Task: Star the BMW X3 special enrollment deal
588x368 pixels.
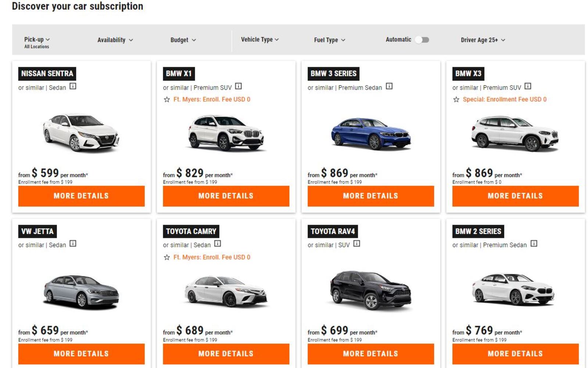Action: pyautogui.click(x=457, y=99)
